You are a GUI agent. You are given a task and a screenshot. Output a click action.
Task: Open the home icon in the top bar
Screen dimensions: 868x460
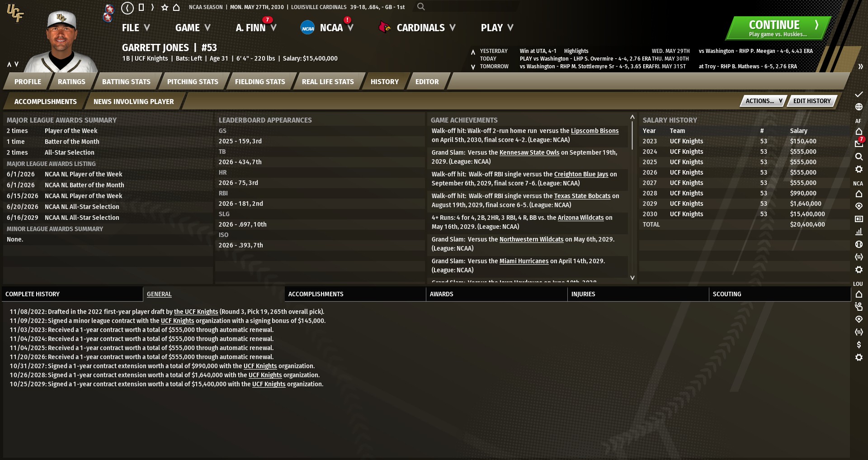[x=176, y=7]
